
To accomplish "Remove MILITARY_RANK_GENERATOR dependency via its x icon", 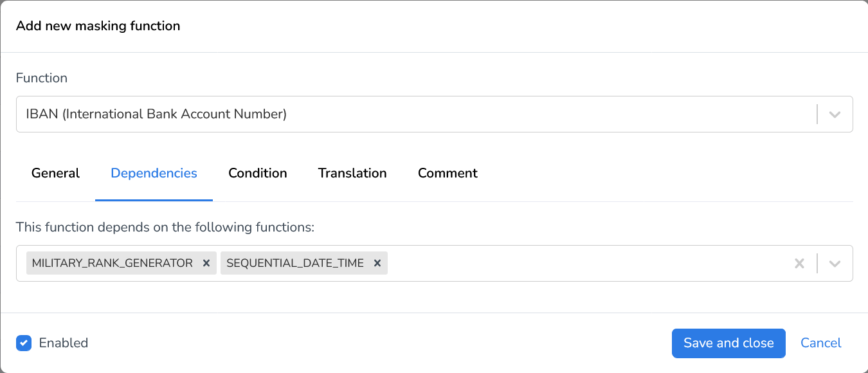I will [x=206, y=262].
